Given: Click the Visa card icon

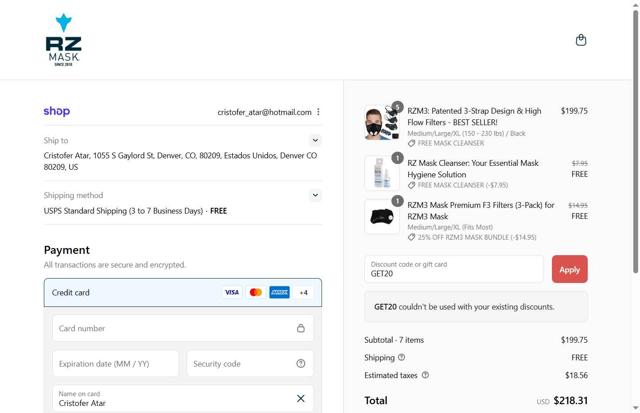Looking at the screenshot, I should click(232, 292).
